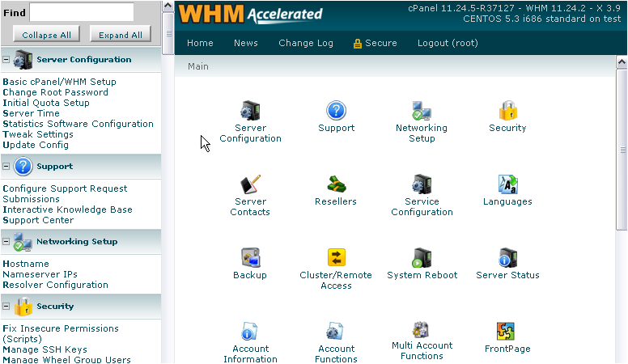Open the Networking Setup icon in Main
Screen dimensions: 628x364
point(422,111)
